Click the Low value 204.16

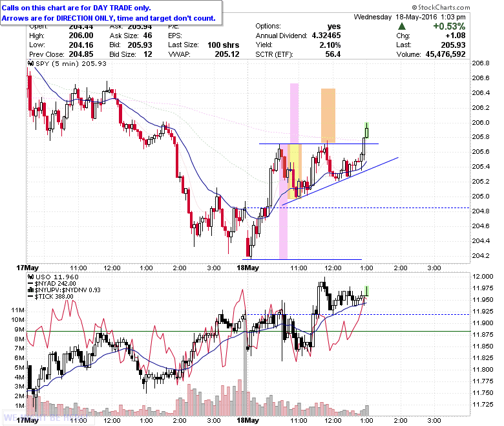pyautogui.click(x=81, y=45)
